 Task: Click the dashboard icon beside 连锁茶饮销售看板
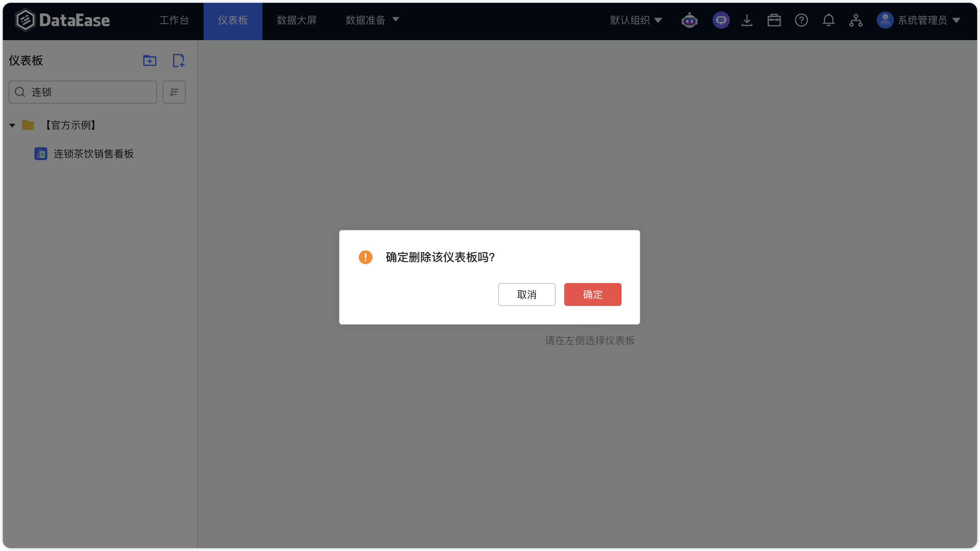click(41, 154)
